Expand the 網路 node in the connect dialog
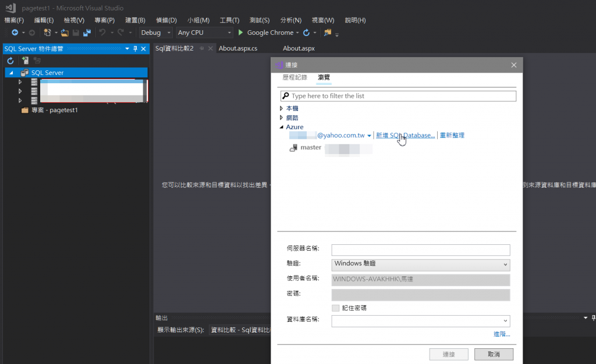This screenshot has width=596, height=364. 281,117
